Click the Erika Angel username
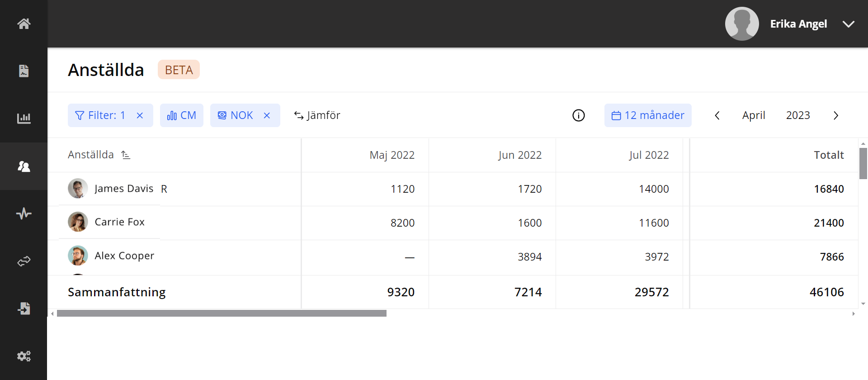868x380 pixels. [x=798, y=24]
